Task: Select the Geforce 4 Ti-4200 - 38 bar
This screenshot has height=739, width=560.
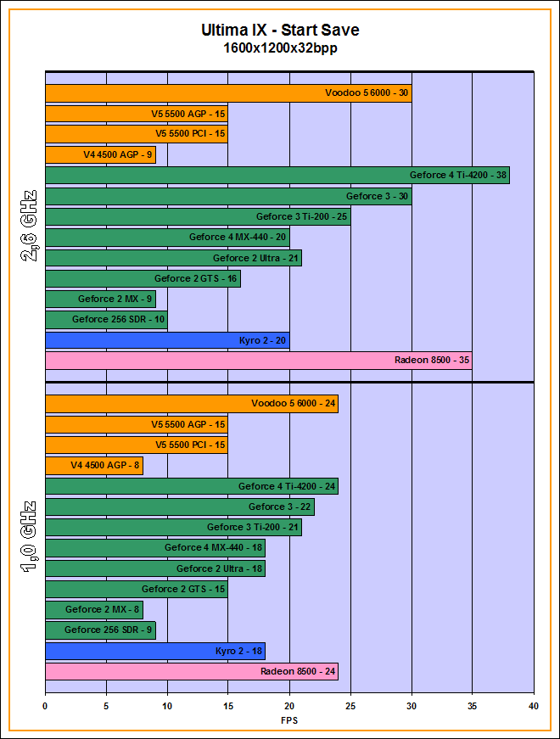Action: pyautogui.click(x=277, y=176)
